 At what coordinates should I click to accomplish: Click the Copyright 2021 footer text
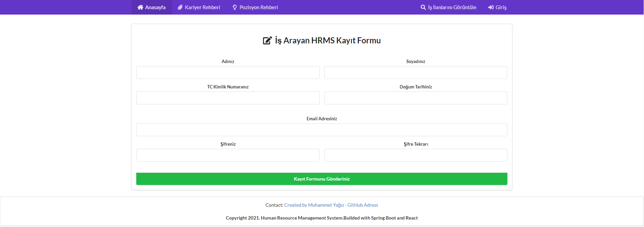point(322,218)
